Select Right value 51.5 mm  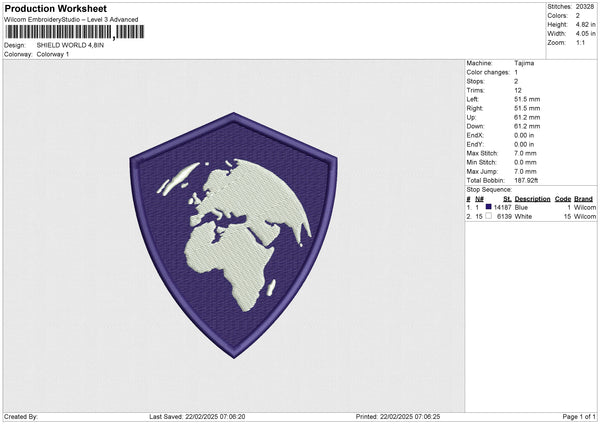[527, 108]
